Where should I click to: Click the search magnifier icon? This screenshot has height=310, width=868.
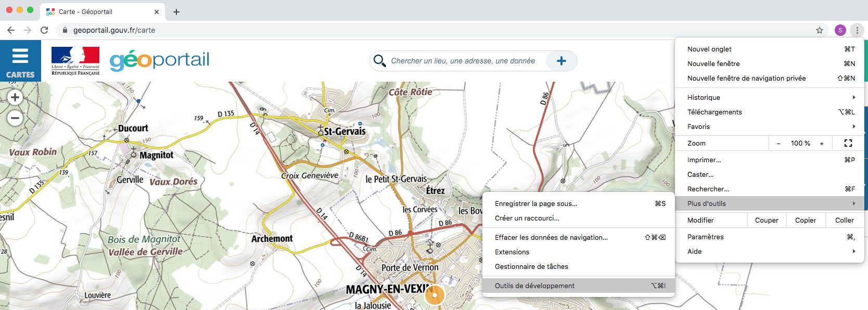tap(380, 61)
